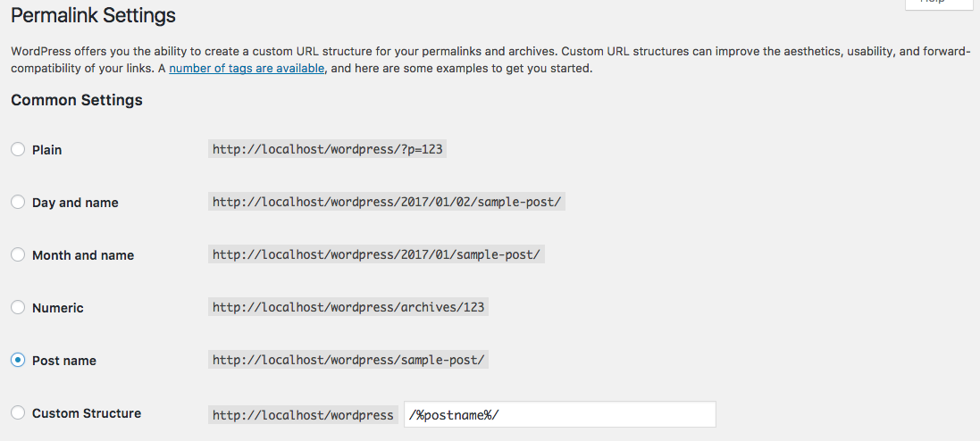Enable the Month and name radio button
This screenshot has height=441, width=980.
pyautogui.click(x=18, y=255)
